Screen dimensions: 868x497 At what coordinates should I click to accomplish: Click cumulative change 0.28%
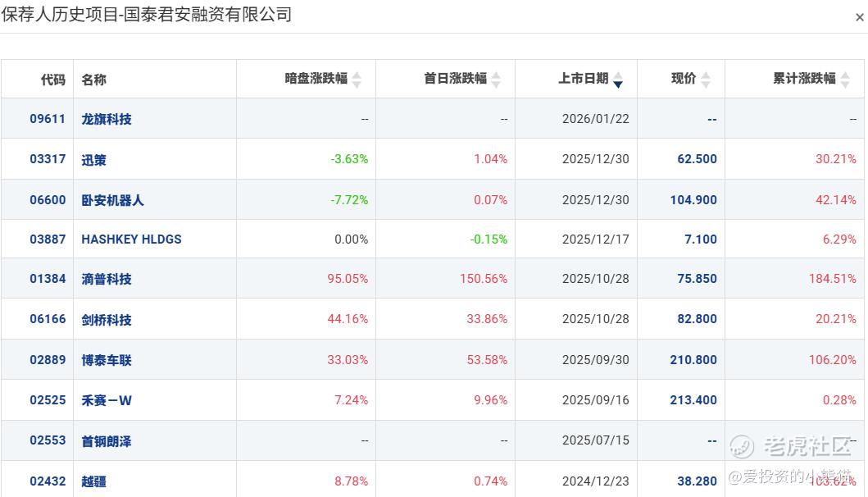click(839, 400)
